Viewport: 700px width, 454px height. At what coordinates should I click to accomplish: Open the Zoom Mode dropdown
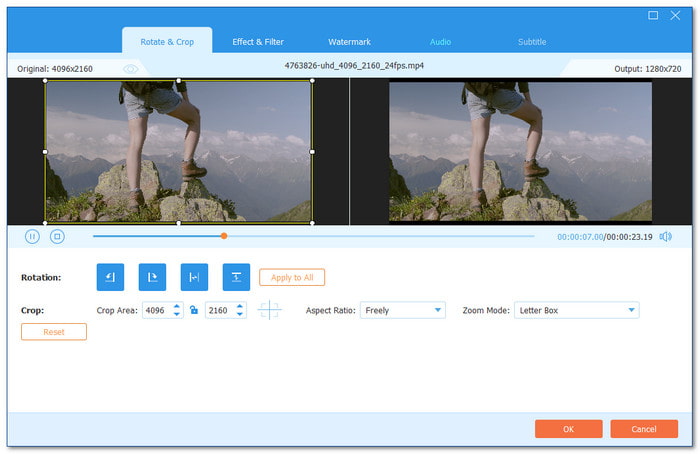pyautogui.click(x=577, y=310)
